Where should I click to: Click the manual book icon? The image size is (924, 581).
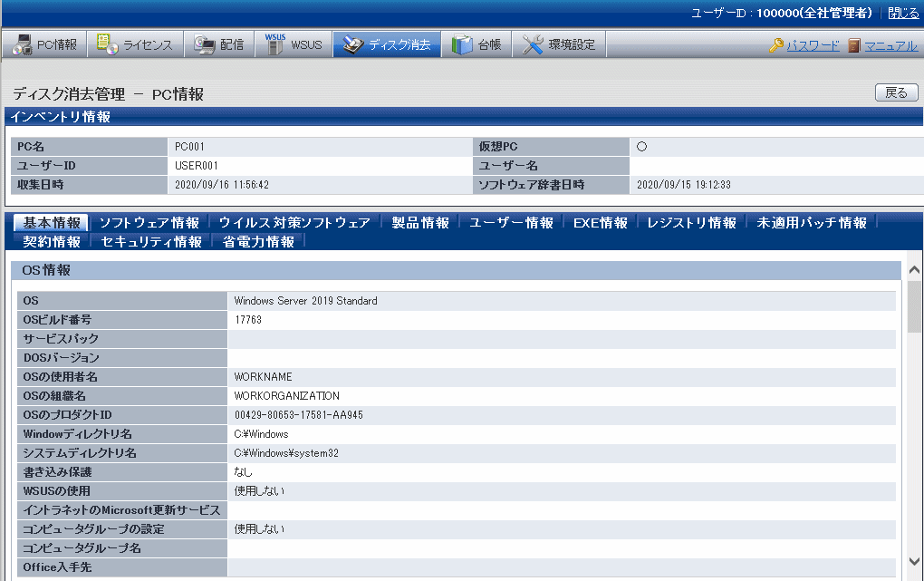[854, 45]
